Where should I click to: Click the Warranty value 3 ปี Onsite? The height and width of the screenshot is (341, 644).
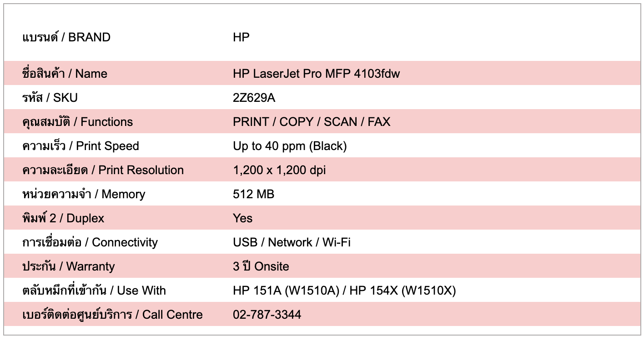(261, 266)
